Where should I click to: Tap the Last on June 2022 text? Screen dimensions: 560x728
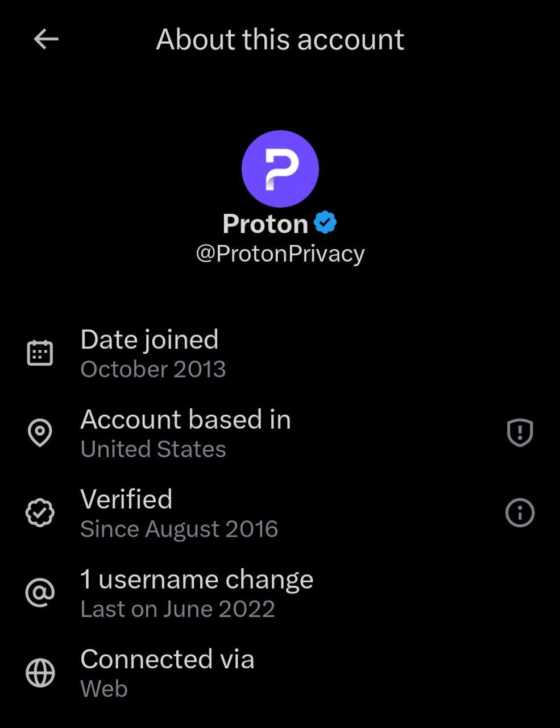(177, 609)
